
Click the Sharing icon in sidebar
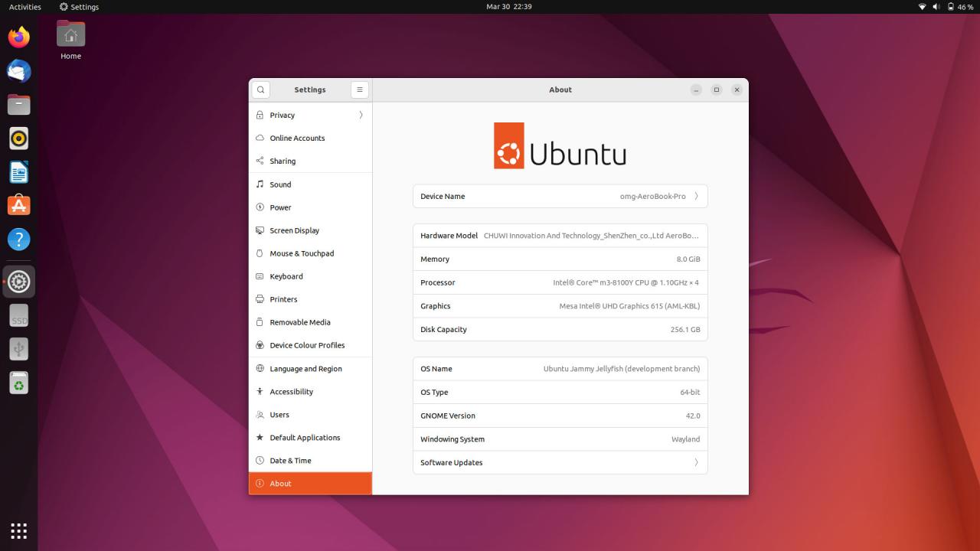pyautogui.click(x=260, y=161)
